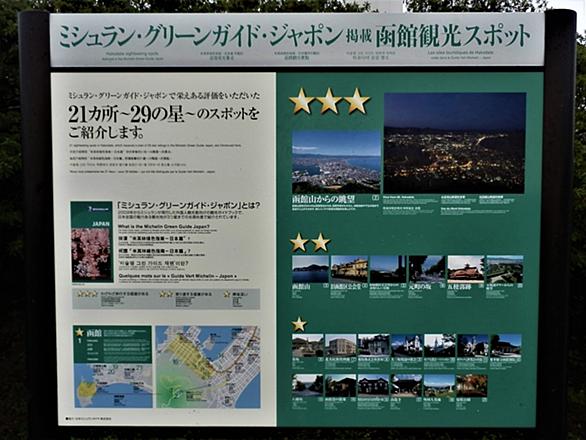The height and width of the screenshot is (440, 586).
Task: Click the star next to 函館 in the map panel
Action: point(79,332)
